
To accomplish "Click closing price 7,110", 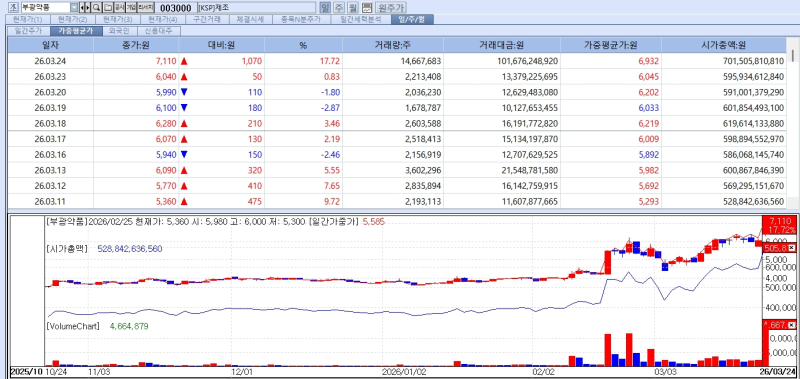I will coord(166,61).
